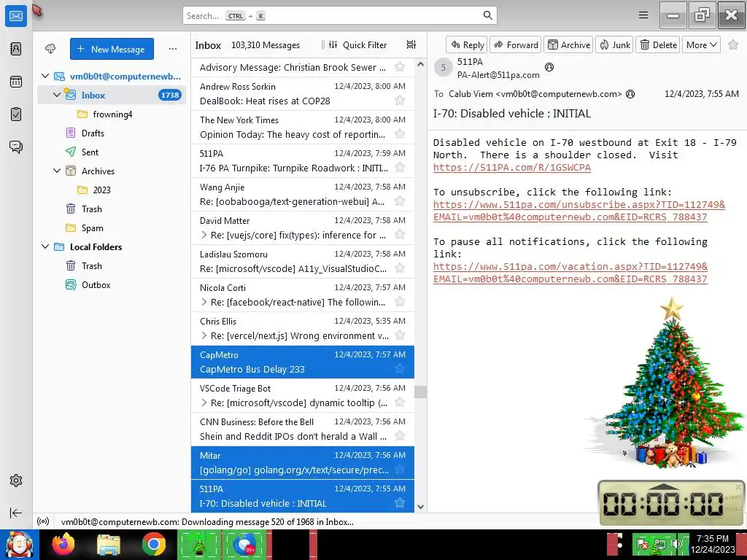This screenshot has height=560, width=747.
Task: Click the recipient Calub Viem contact icon
Action: coord(630,94)
